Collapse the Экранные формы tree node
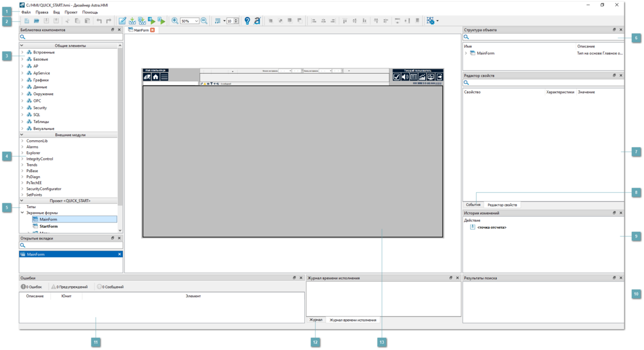Image resolution: width=644 pixels, height=350 pixels. click(x=23, y=213)
